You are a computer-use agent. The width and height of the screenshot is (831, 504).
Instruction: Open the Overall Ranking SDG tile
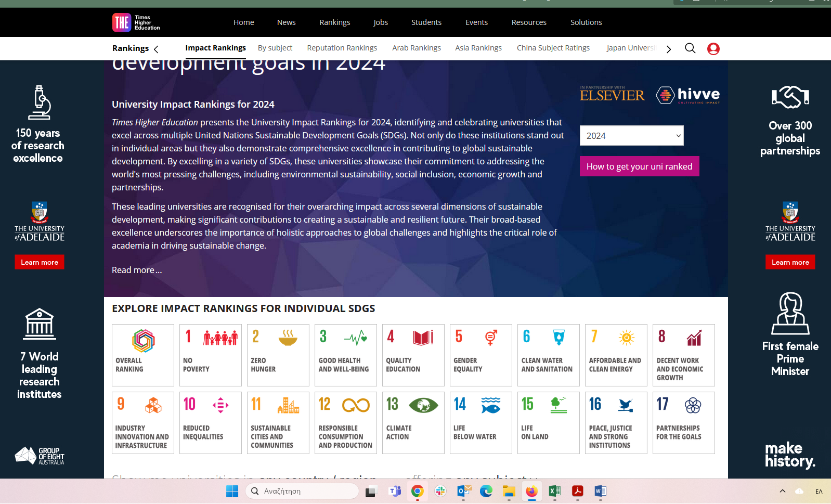click(143, 355)
